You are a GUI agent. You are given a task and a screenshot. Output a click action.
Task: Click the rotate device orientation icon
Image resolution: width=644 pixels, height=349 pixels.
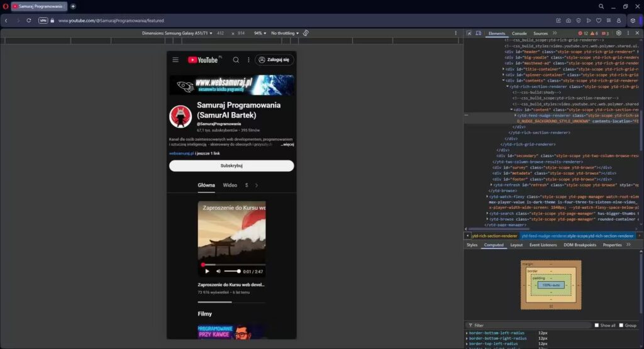pos(306,33)
